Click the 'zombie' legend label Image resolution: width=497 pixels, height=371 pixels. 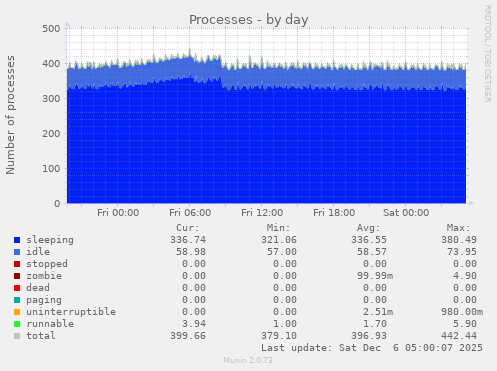(x=44, y=276)
